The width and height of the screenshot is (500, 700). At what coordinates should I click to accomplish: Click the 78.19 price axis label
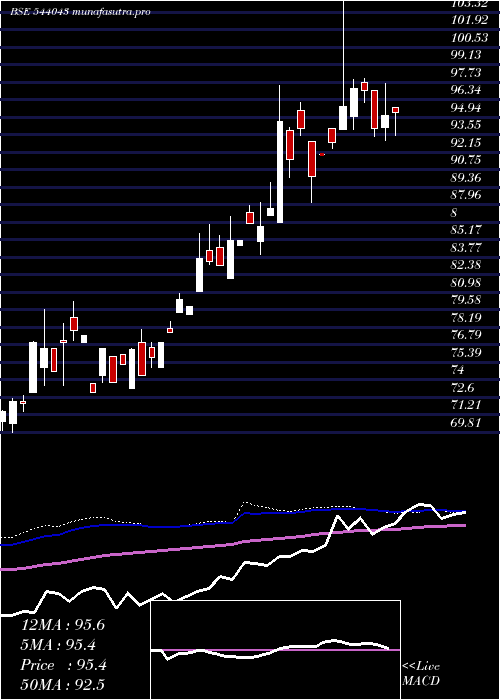(x=466, y=318)
